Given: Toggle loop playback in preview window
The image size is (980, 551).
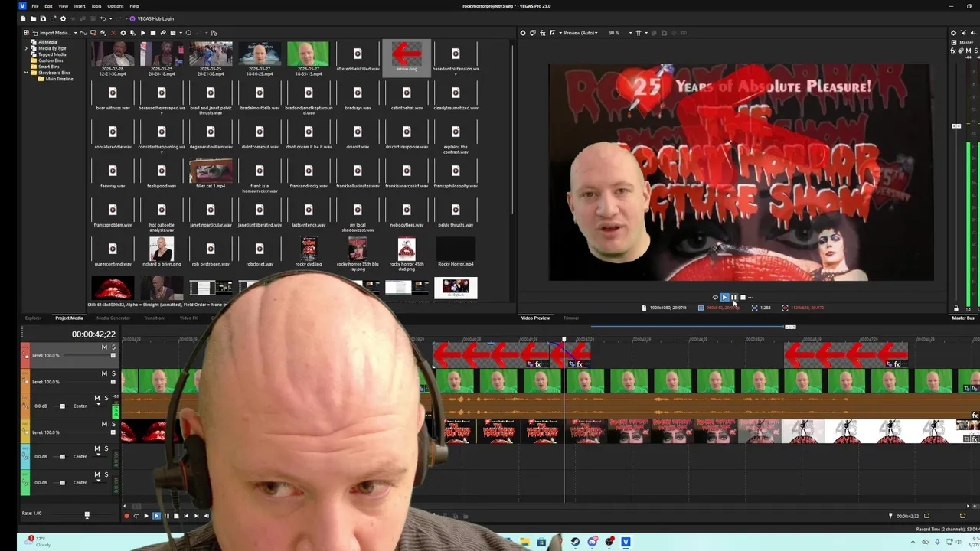Looking at the screenshot, I should tap(715, 298).
